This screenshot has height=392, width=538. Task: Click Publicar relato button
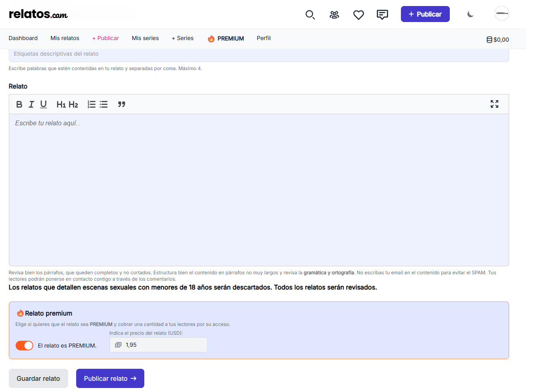(x=110, y=378)
